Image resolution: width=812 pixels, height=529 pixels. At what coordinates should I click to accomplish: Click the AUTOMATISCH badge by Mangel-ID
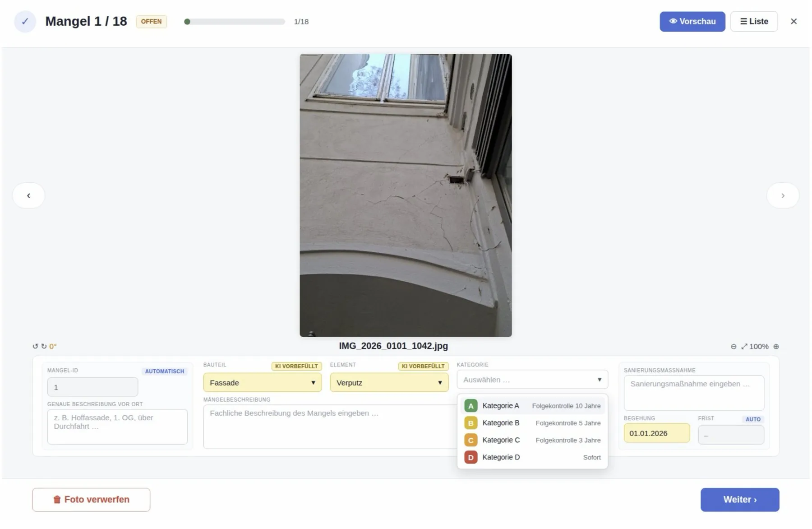click(x=165, y=371)
